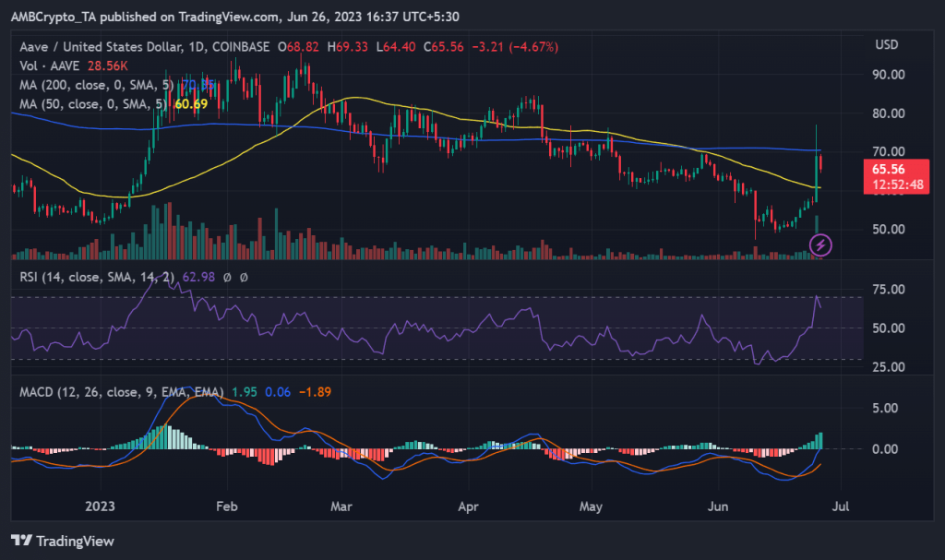Click the Feb label on time axis
Screen dimensions: 945x560
[226, 506]
